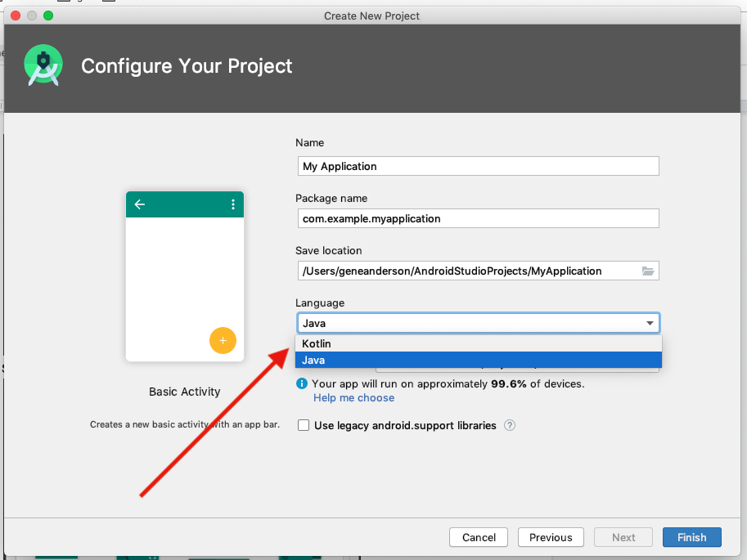The image size is (747, 560).
Task: Focus the Package name field
Action: (x=477, y=219)
